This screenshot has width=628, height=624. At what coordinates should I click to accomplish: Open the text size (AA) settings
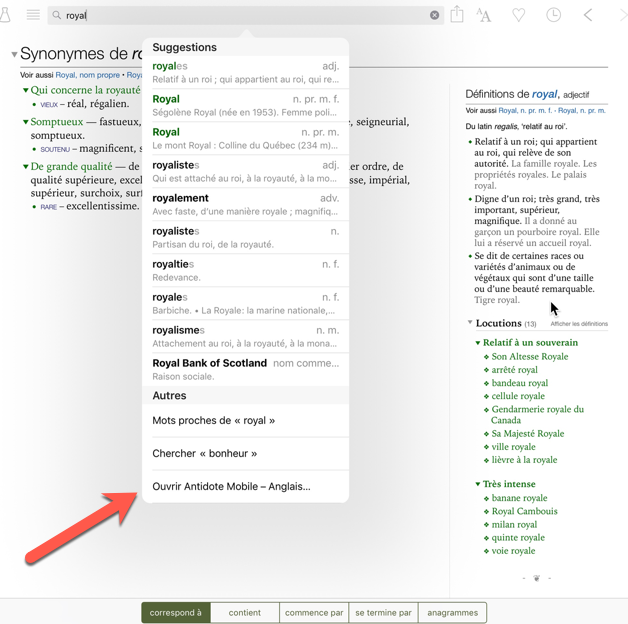click(484, 15)
